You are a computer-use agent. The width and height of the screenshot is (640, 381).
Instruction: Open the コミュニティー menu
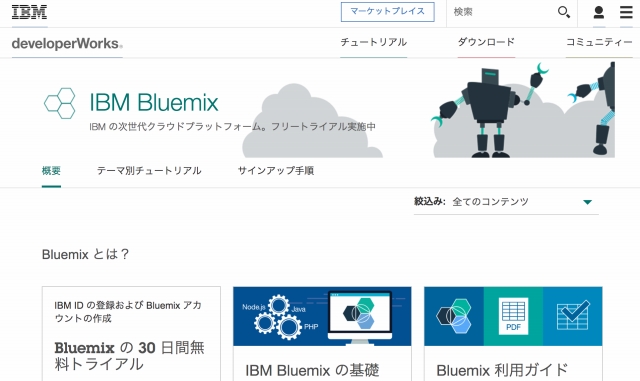click(x=599, y=42)
